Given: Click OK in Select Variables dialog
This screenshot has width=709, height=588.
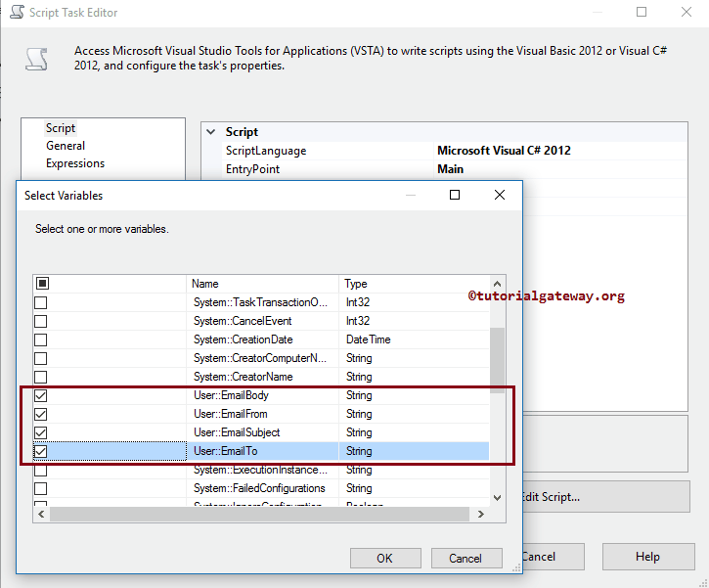Looking at the screenshot, I should tap(385, 558).
